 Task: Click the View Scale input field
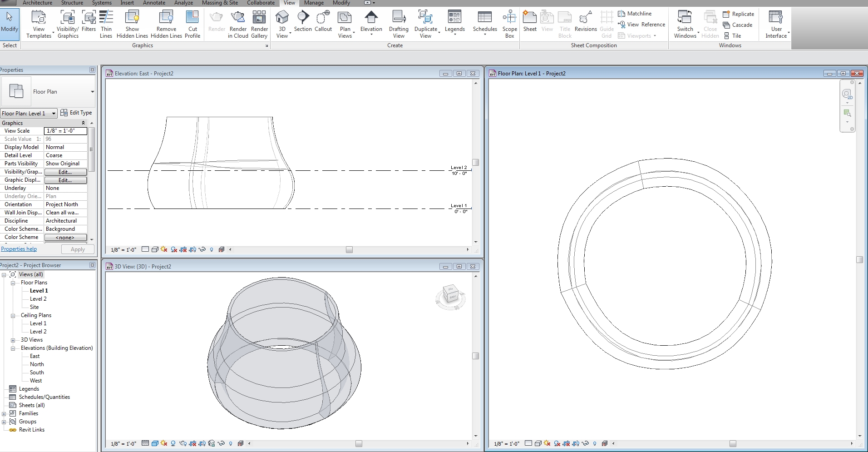(x=65, y=131)
